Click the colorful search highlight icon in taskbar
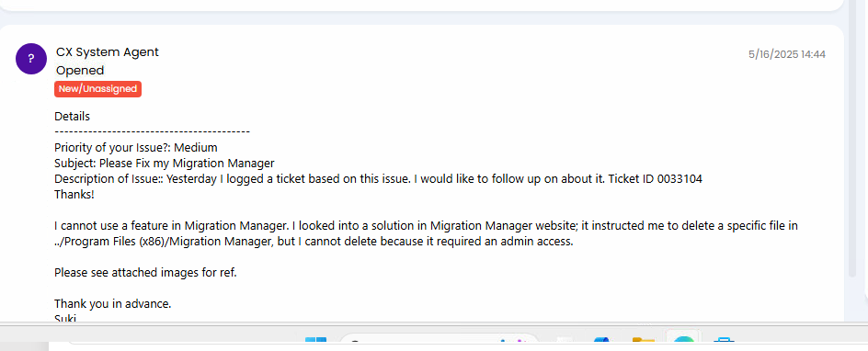This screenshot has width=868, height=351. point(512,343)
